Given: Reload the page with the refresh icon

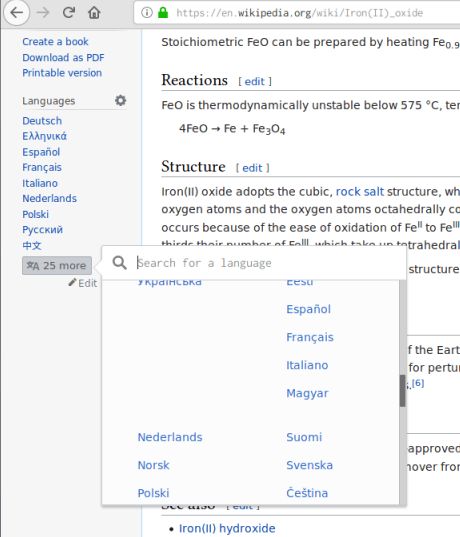Looking at the screenshot, I should point(69,13).
